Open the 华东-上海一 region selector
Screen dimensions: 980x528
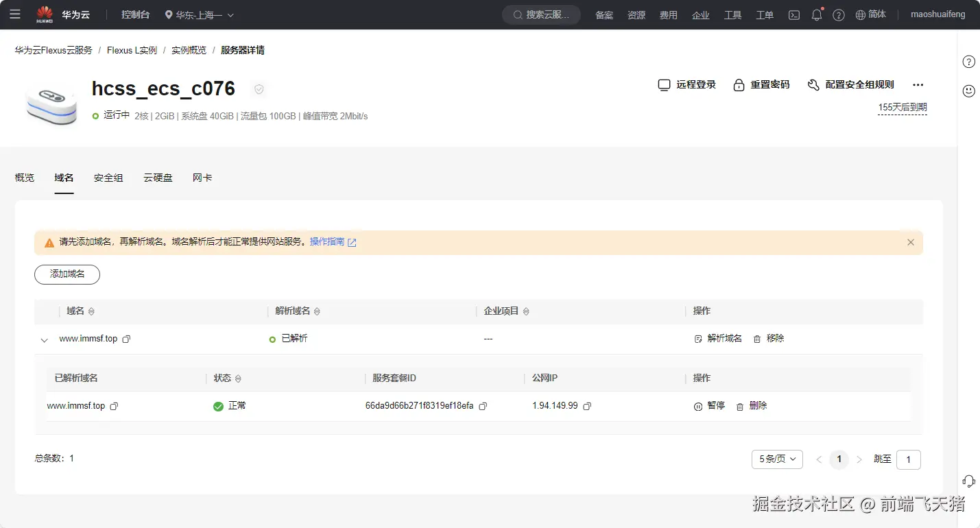199,14
